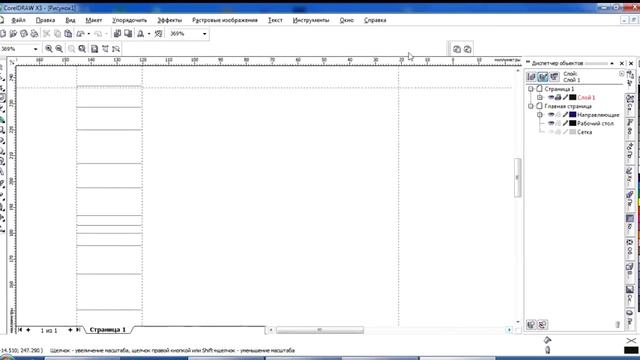Click the vertical scrollbar thumb
Viewport: 640px width, 360px height.
tap(518, 178)
